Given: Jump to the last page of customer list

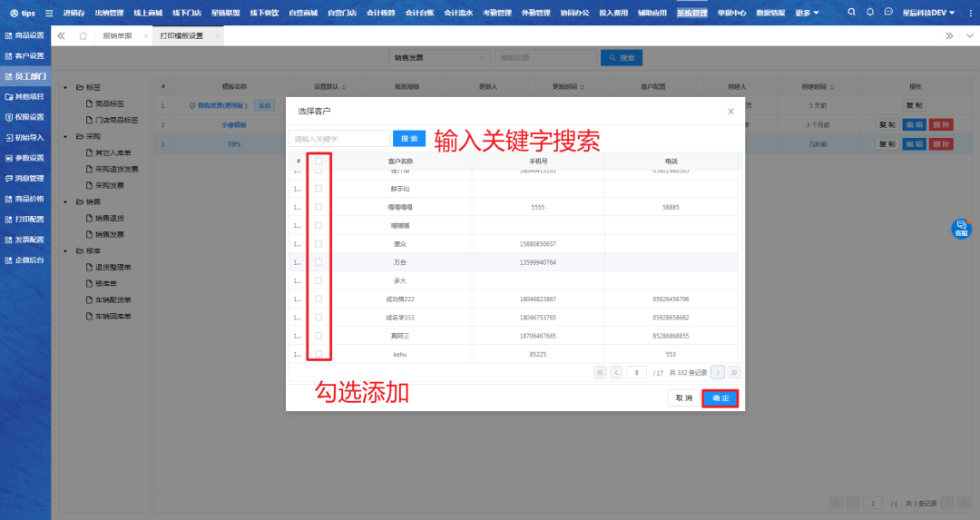Looking at the screenshot, I should (734, 372).
